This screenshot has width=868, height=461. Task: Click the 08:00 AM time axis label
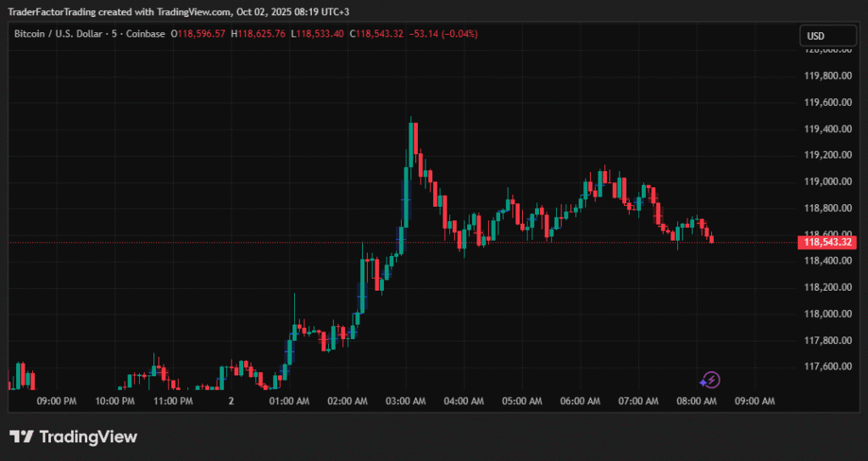tap(696, 401)
